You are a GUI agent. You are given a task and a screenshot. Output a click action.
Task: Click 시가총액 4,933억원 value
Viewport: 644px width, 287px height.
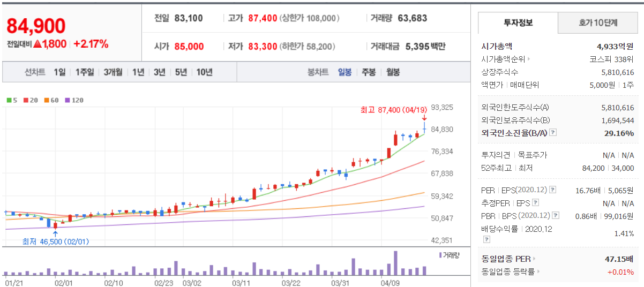[615, 47]
